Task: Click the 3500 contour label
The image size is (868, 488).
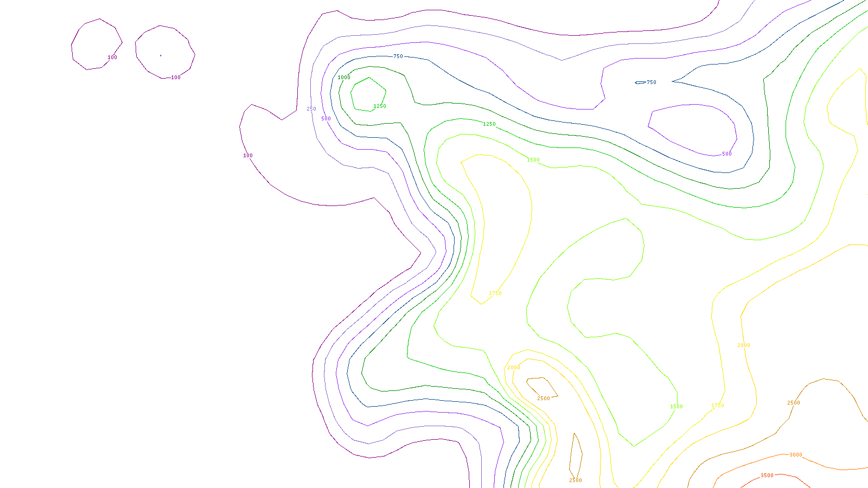Action: (767, 476)
